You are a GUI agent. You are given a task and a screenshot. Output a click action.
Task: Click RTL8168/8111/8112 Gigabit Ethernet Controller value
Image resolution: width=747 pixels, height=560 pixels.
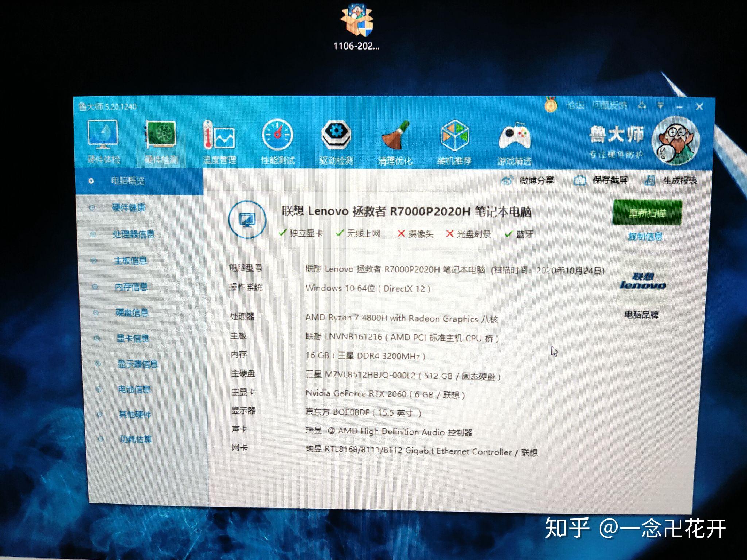pos(421,451)
